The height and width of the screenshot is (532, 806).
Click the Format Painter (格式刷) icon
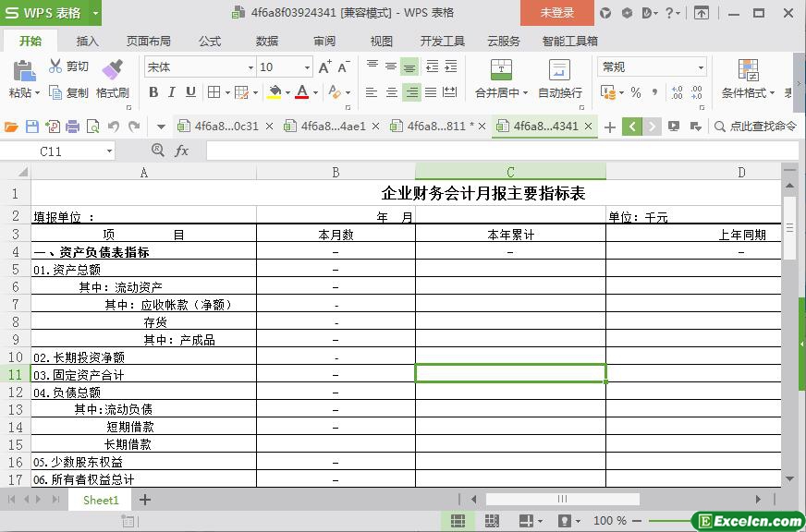[112, 70]
